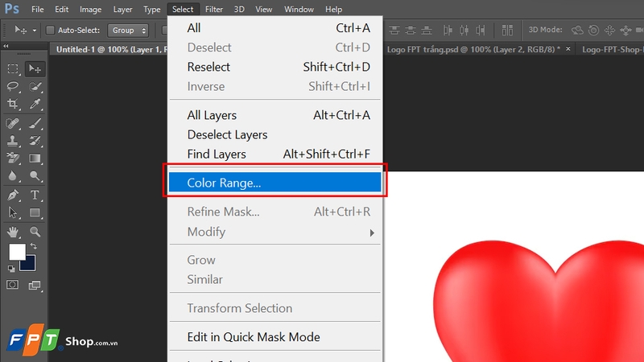Choose Reselect from the menu
The width and height of the screenshot is (644, 362).
[x=275, y=67]
